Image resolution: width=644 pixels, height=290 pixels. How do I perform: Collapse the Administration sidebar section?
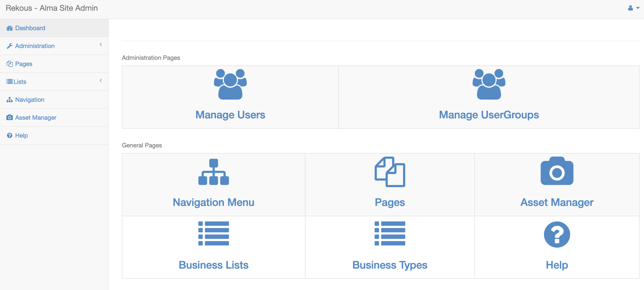101,45
